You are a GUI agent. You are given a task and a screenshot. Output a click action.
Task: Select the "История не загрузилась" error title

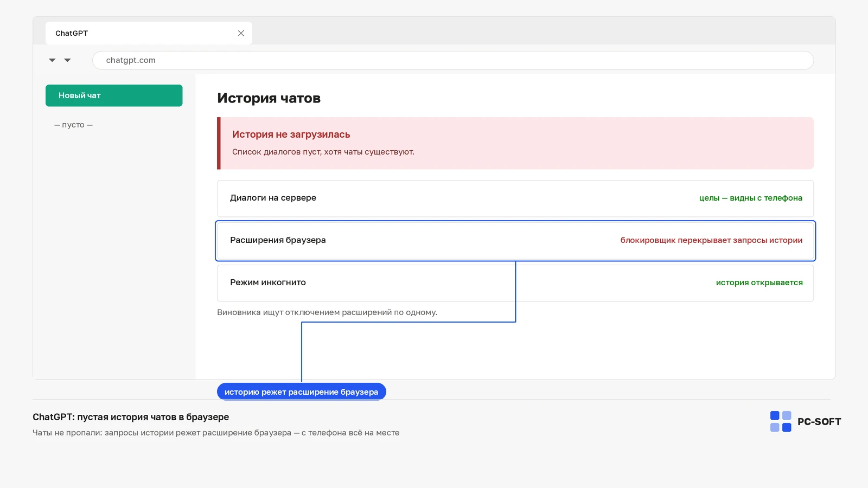(x=291, y=134)
